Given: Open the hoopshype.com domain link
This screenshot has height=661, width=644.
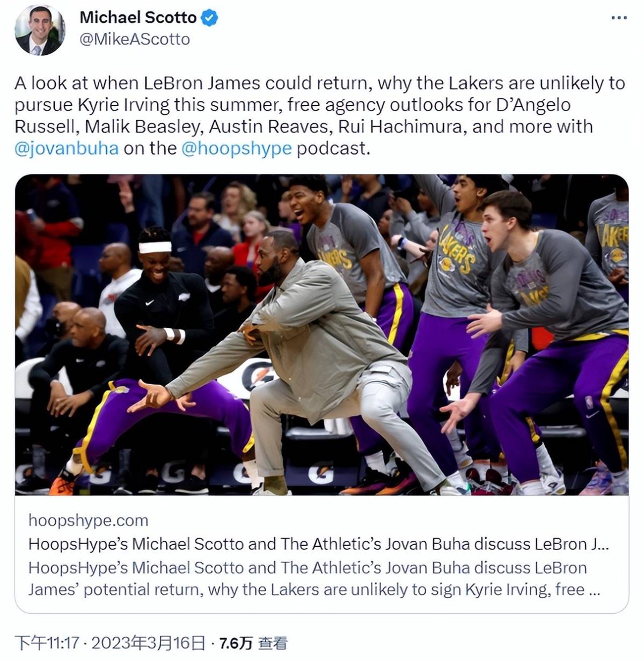Looking at the screenshot, I should coord(88,520).
